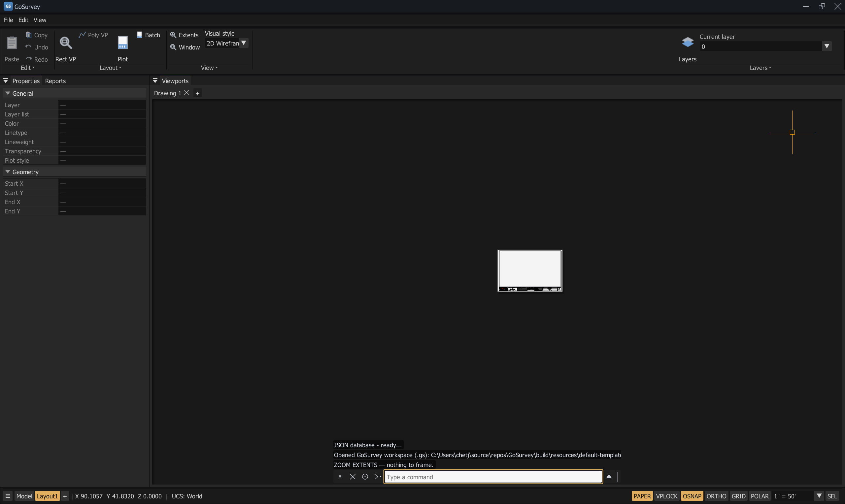The height and width of the screenshot is (504, 845).
Task: Expand the Edit ribbon group
Action: coord(27,68)
